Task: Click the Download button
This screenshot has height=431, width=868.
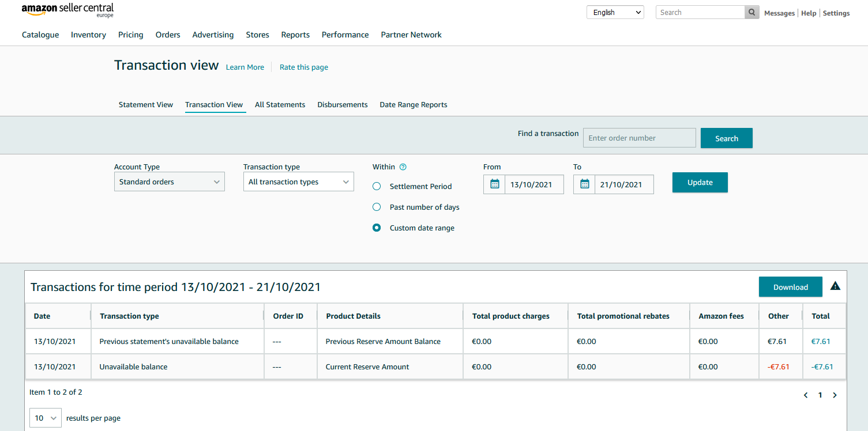Action: (791, 287)
